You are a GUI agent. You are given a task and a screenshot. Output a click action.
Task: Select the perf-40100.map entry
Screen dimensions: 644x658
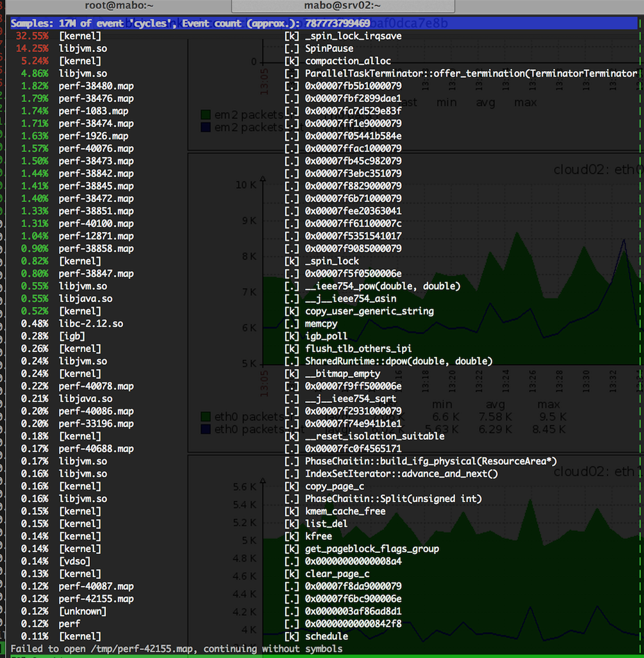tap(96, 224)
